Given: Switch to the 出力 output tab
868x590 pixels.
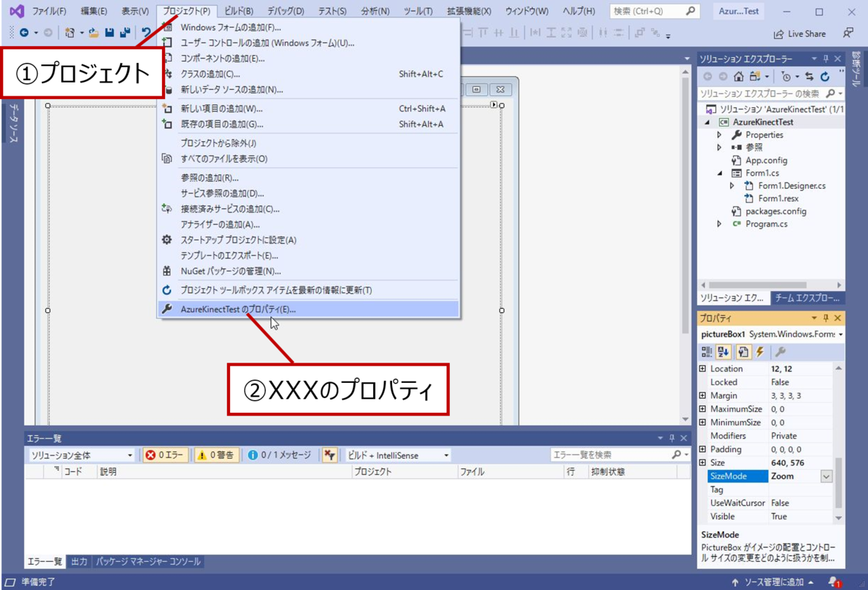Looking at the screenshot, I should 79,562.
